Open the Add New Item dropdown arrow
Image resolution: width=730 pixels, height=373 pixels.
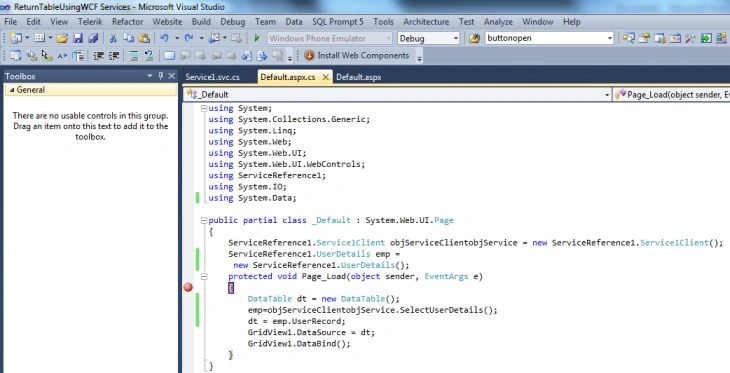(50, 38)
